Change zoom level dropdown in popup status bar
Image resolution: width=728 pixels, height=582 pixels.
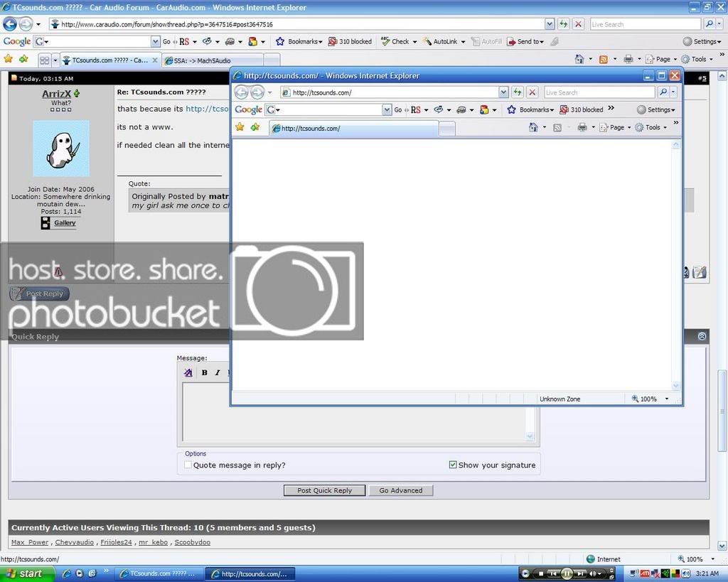667,399
